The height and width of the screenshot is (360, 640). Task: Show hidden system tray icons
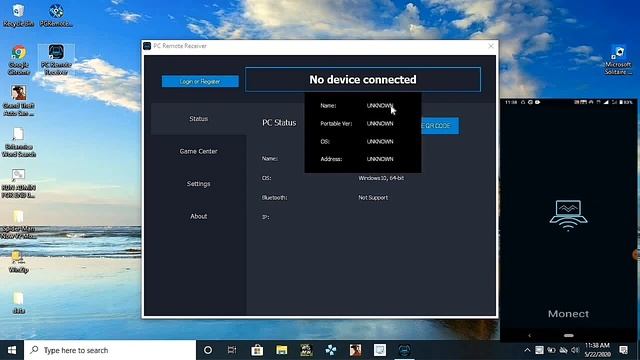click(x=527, y=350)
